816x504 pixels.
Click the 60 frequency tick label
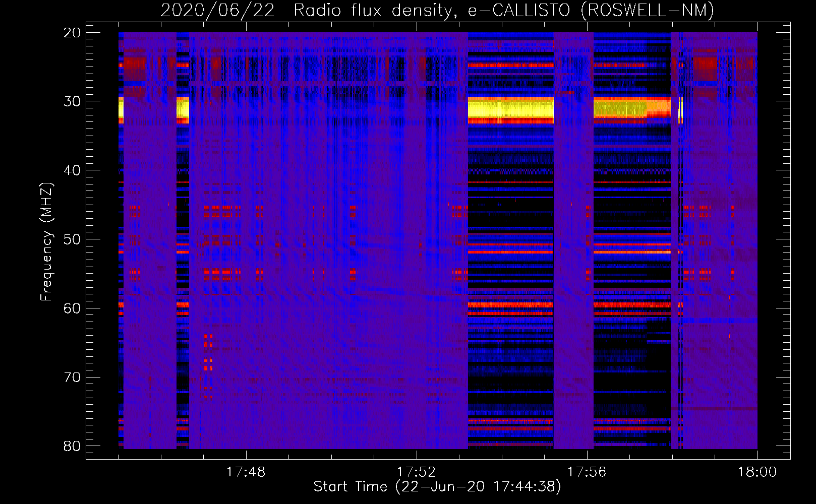pos(72,308)
